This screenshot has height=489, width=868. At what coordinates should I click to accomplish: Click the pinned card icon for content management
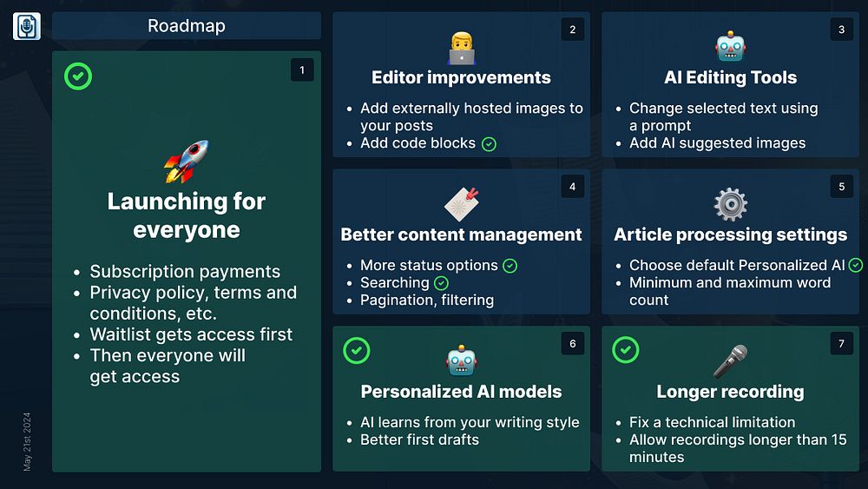(x=462, y=204)
